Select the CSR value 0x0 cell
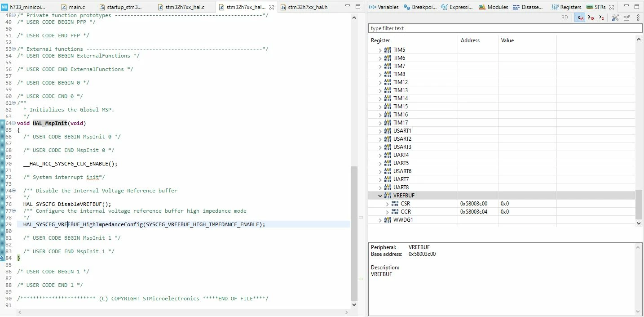Viewport: 644px width, 317px height. (505, 204)
